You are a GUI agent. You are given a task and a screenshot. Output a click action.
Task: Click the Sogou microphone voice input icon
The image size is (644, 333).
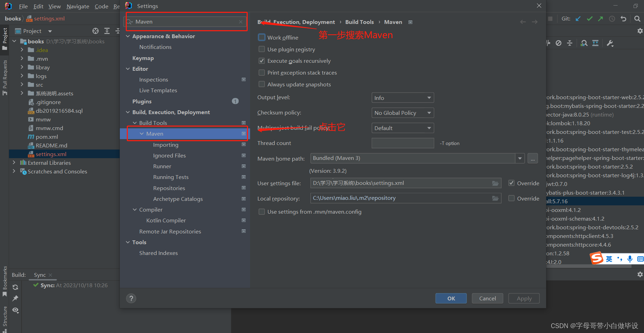point(630,259)
